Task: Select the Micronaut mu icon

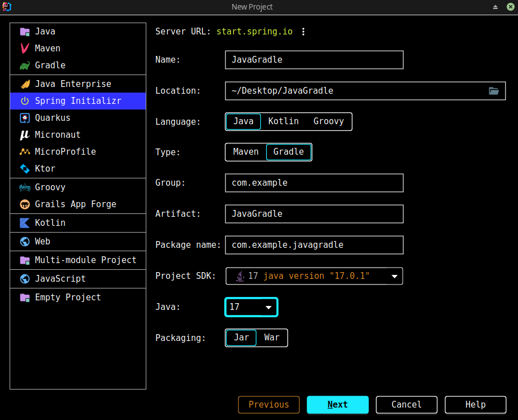Action: (x=24, y=135)
